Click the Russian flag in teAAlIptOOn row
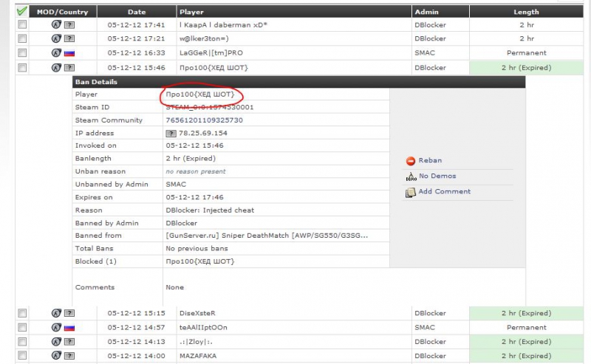This screenshot has height=364, width=591. [x=69, y=328]
